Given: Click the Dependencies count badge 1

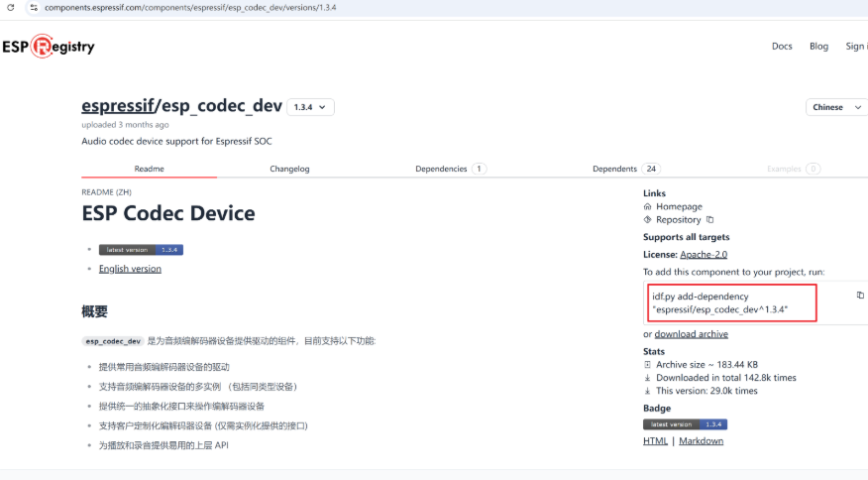Looking at the screenshot, I should pos(479,169).
